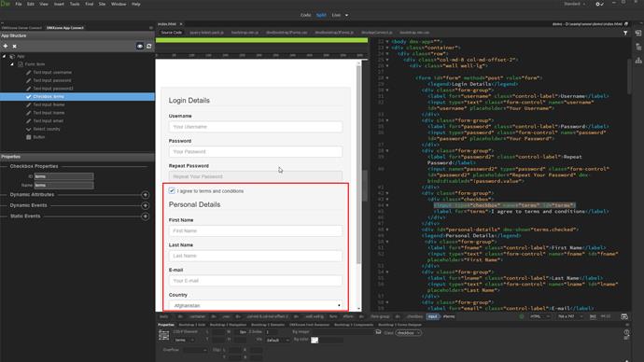Click the browse folder icon for Bg image
This screenshot has width=644, height=362.
click(378, 332)
